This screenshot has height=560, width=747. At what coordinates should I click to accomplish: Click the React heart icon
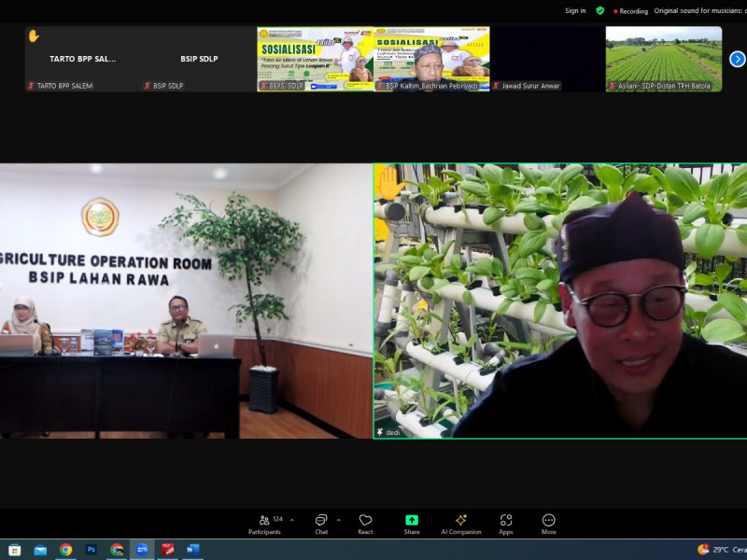click(365, 523)
